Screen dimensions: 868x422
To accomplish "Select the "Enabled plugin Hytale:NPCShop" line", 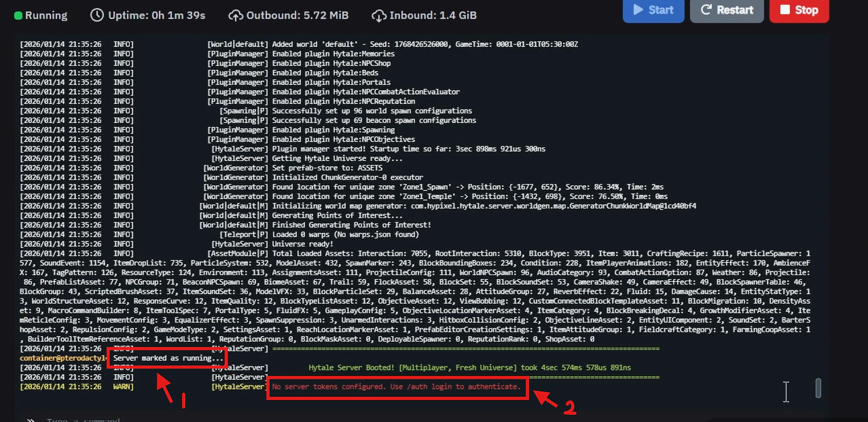I will 331,63.
